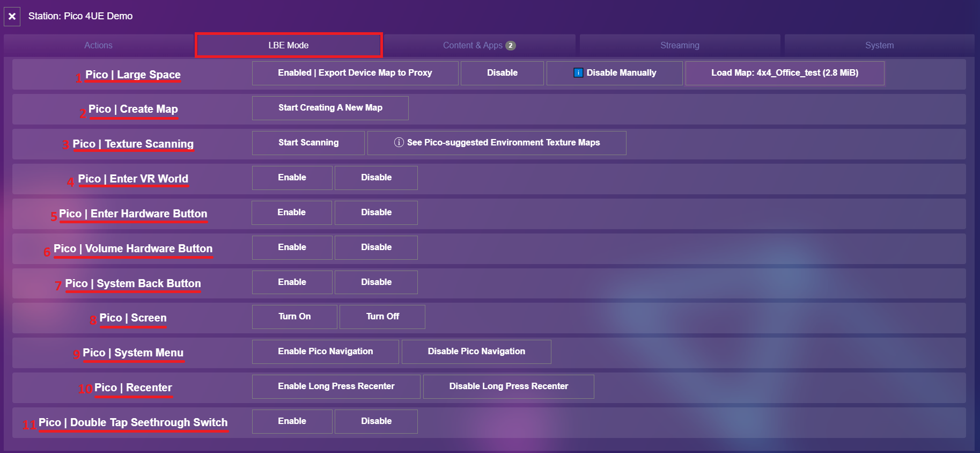980x453 pixels.
Task: Close the station panel with the X icon
Action: [12, 17]
